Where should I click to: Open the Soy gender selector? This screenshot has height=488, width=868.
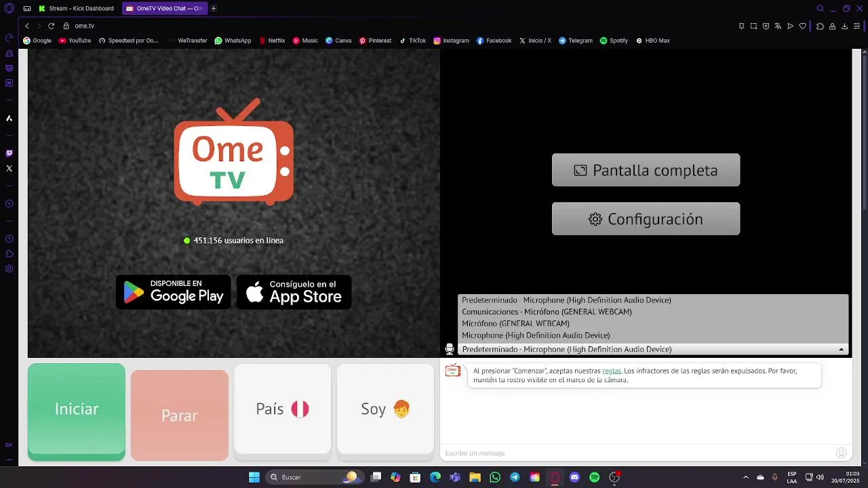pos(385,409)
